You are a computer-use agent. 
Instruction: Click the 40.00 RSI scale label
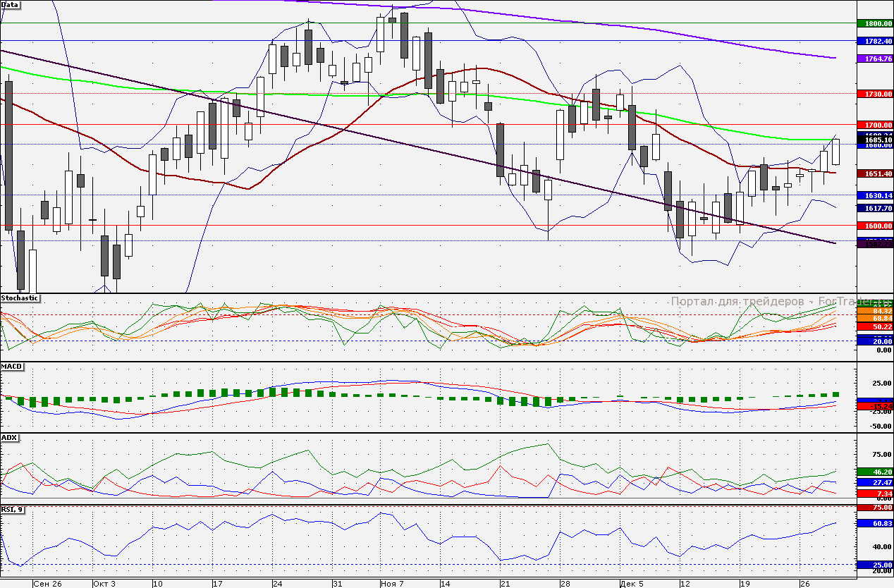coord(881,547)
